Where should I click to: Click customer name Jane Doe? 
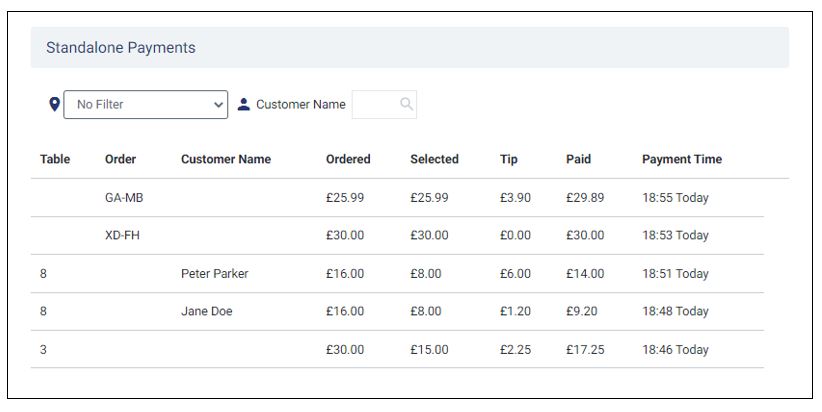[207, 311]
